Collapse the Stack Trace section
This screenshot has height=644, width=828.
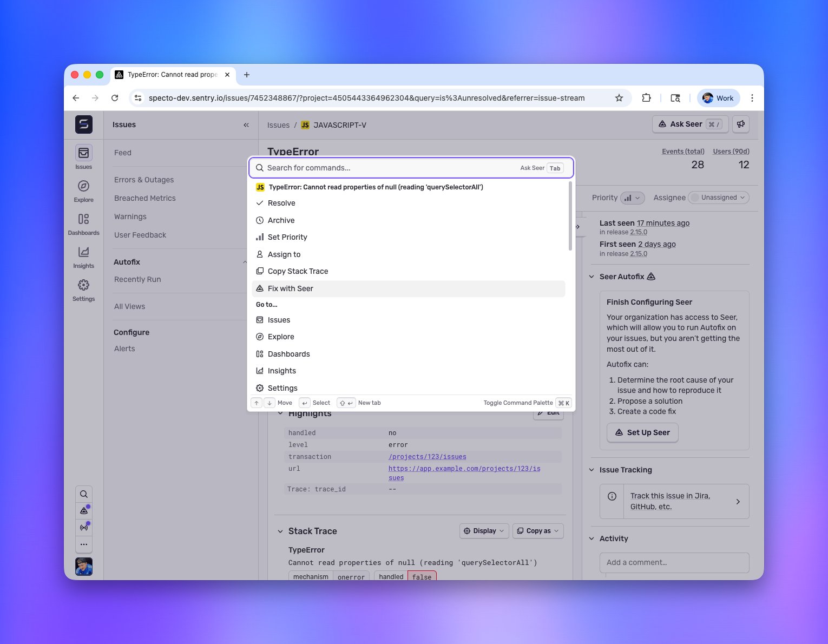[x=280, y=531]
